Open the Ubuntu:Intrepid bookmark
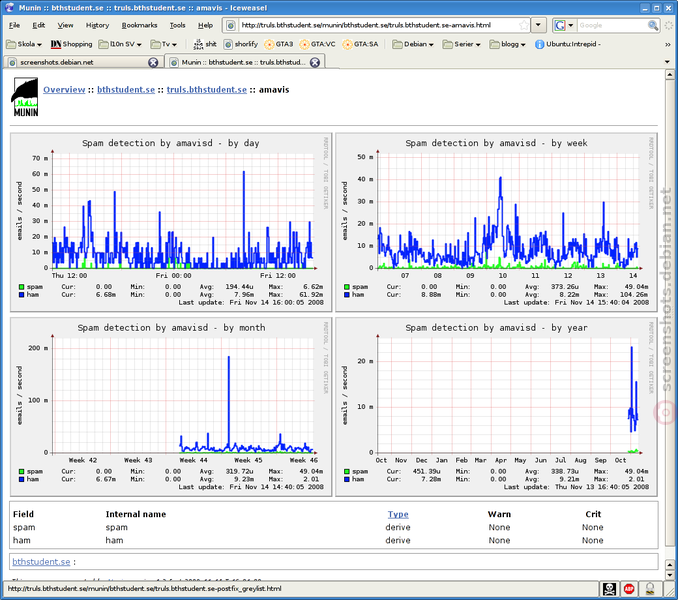678x600 pixels. [567, 44]
